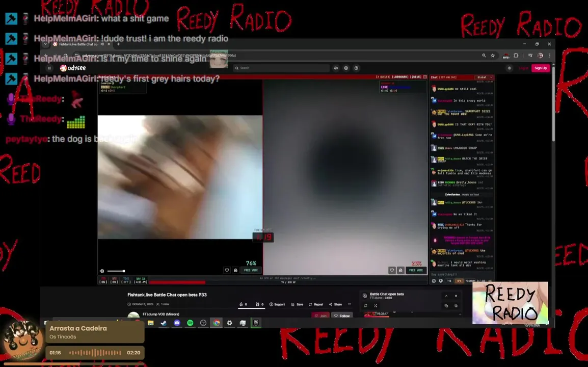Open the Global chat channel dropdown
This screenshot has width=588, height=367.
tap(485, 77)
